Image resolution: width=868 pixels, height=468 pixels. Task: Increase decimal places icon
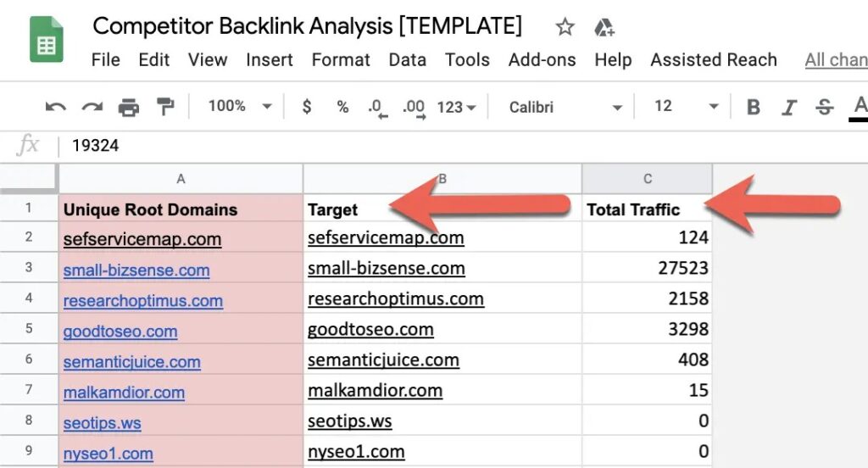[x=414, y=108]
